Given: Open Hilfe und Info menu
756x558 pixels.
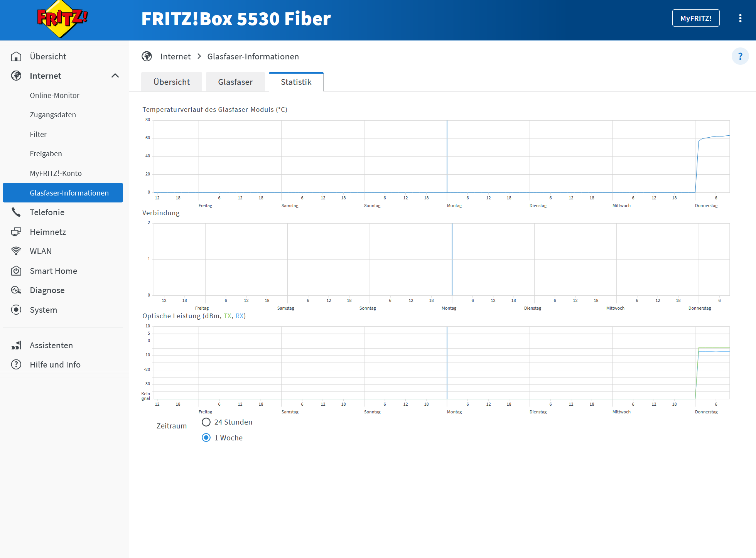Looking at the screenshot, I should pos(55,364).
